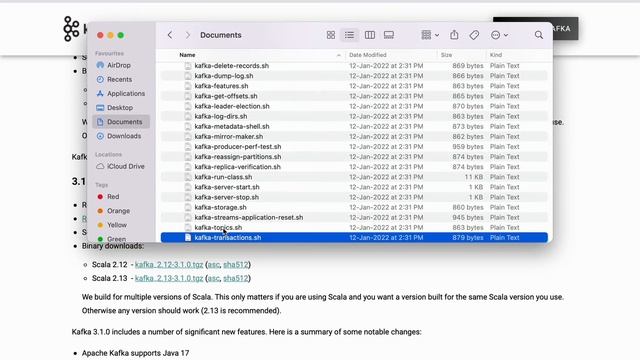The image size is (640, 360).
Task: Select the file kafka-get-offsets.sh
Action: tap(226, 96)
